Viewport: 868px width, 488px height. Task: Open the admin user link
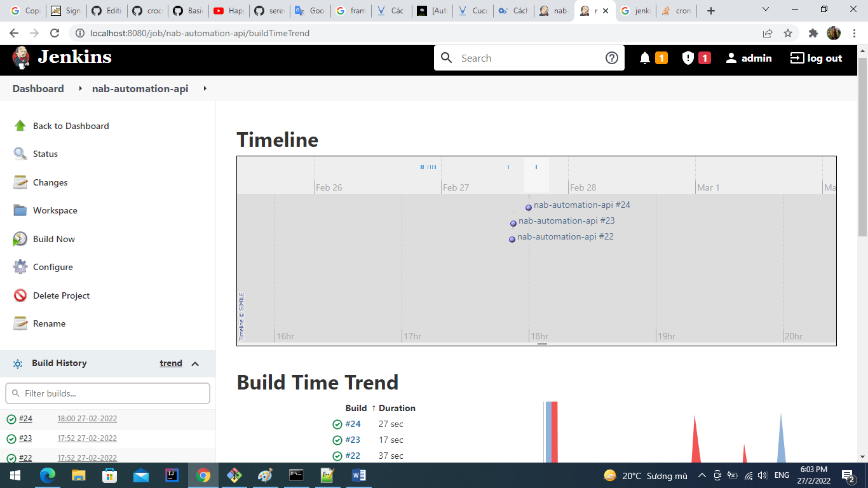tap(749, 58)
